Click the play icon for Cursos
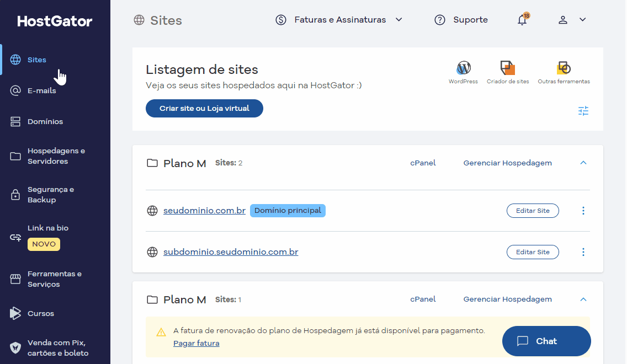Viewport: 627px width, 364px height. tap(15, 313)
